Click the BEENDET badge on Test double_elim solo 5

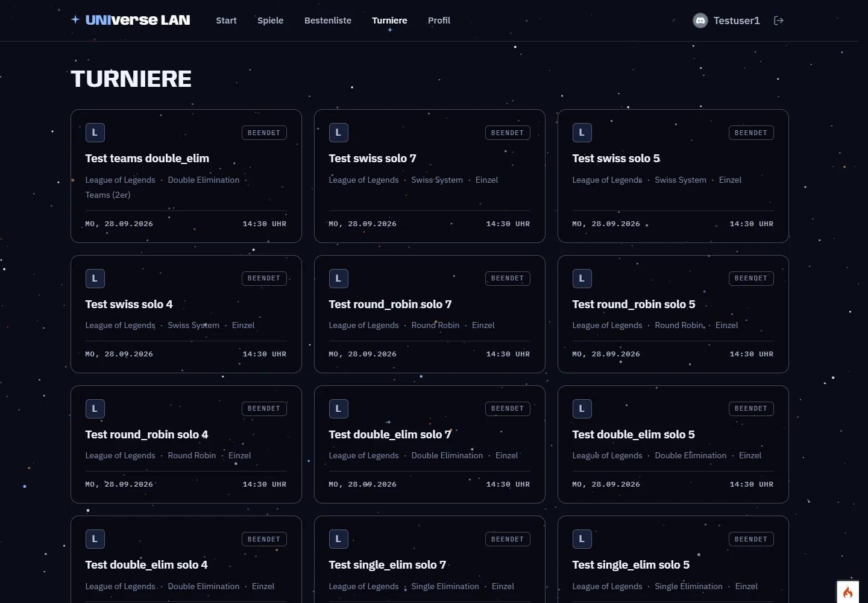click(x=751, y=409)
